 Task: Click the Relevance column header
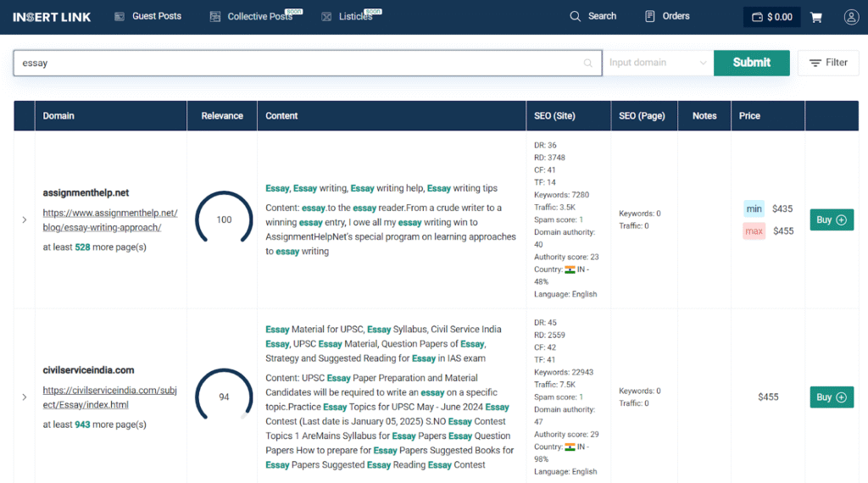(222, 115)
